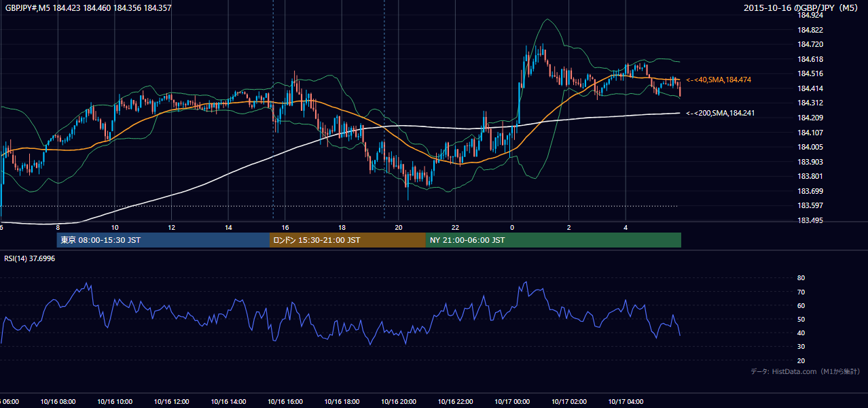
Task: Click the 184.312 price axis label
Action: click(x=810, y=103)
